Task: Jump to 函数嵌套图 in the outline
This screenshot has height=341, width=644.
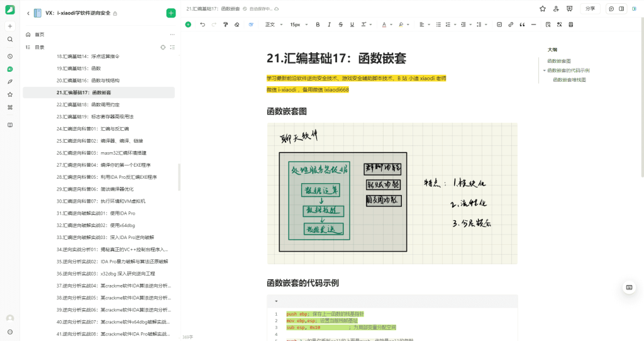Action: click(559, 61)
